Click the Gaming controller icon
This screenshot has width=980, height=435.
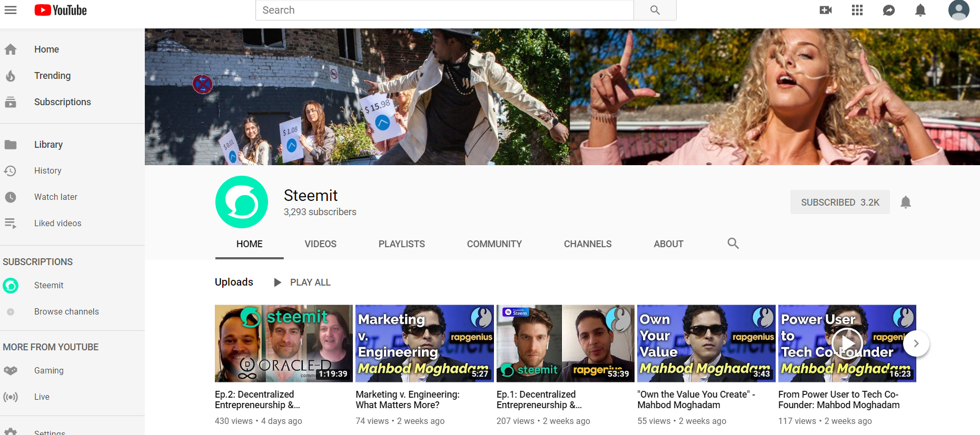(x=11, y=371)
